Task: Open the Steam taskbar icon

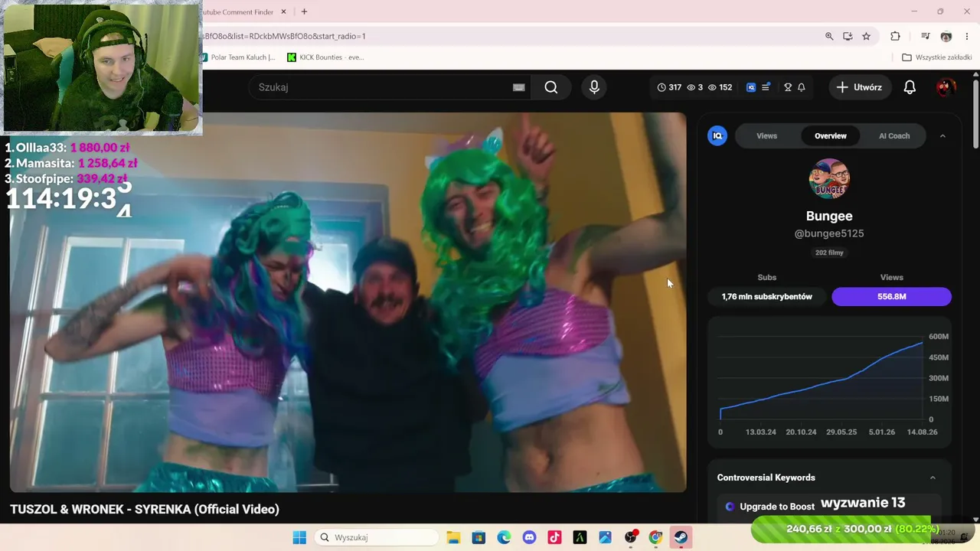Action: (681, 537)
